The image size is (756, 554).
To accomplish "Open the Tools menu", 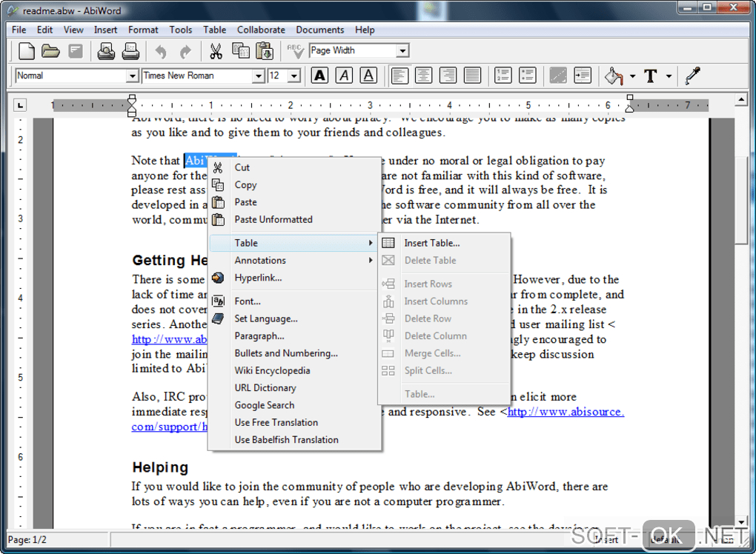I will [181, 30].
